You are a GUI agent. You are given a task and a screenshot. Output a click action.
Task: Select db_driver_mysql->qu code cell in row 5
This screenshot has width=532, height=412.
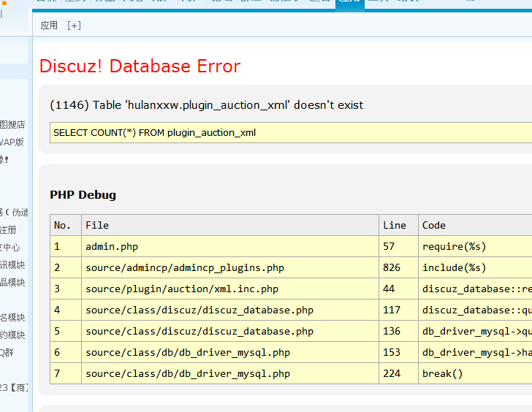point(475,331)
